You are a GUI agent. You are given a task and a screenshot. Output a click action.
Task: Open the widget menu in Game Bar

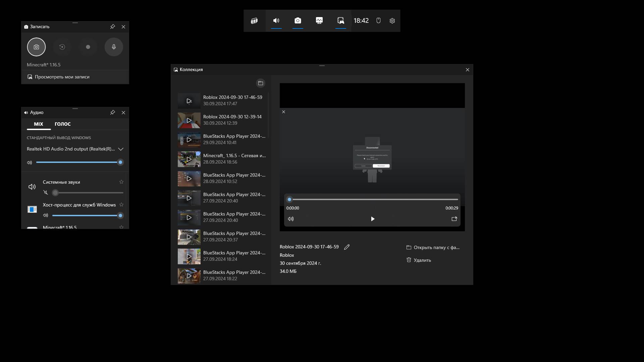[254, 21]
